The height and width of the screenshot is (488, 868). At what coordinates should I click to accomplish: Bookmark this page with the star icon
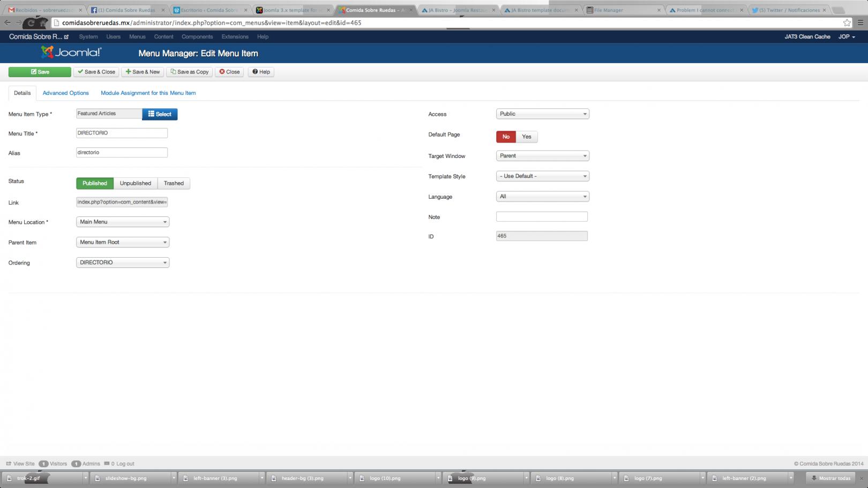point(847,22)
